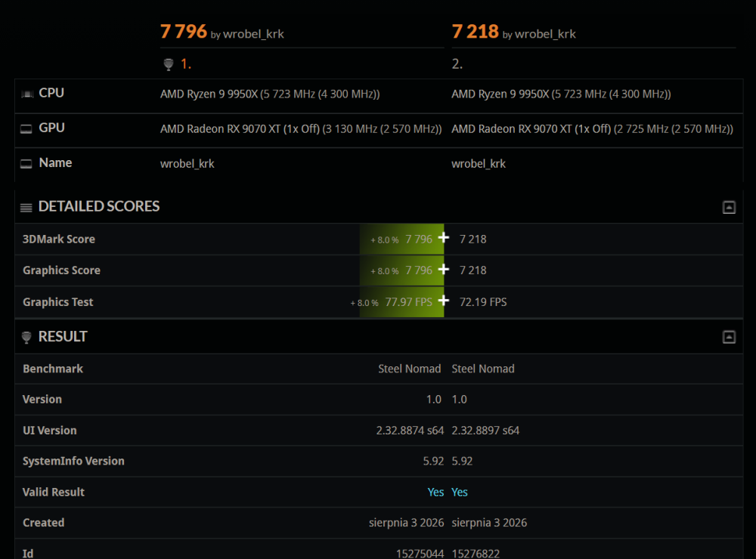756x559 pixels.
Task: Click the first Steel Nomad benchmark value
Action: (409, 369)
